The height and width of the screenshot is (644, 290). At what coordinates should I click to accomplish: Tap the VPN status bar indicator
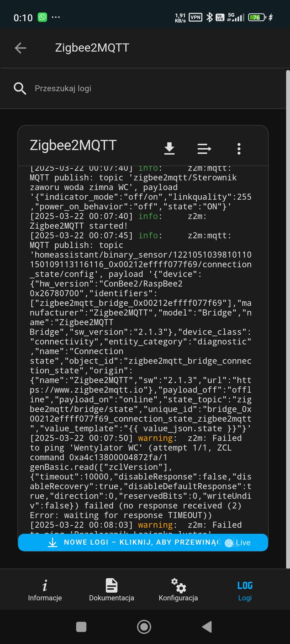[195, 17]
